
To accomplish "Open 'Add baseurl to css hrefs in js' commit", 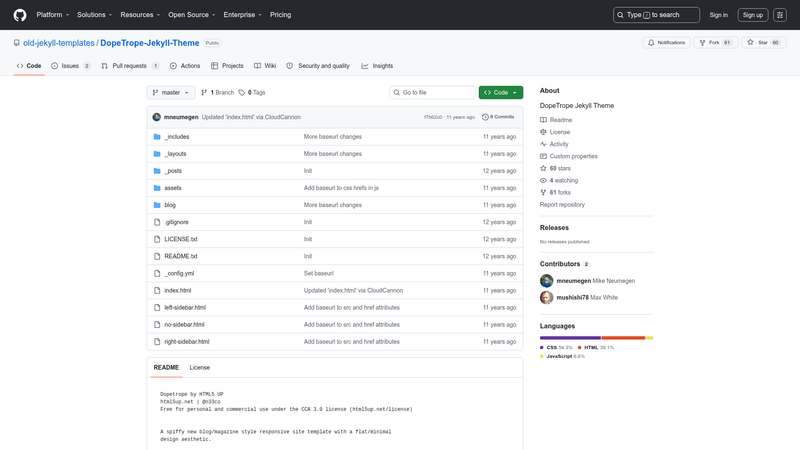I will coord(341,188).
